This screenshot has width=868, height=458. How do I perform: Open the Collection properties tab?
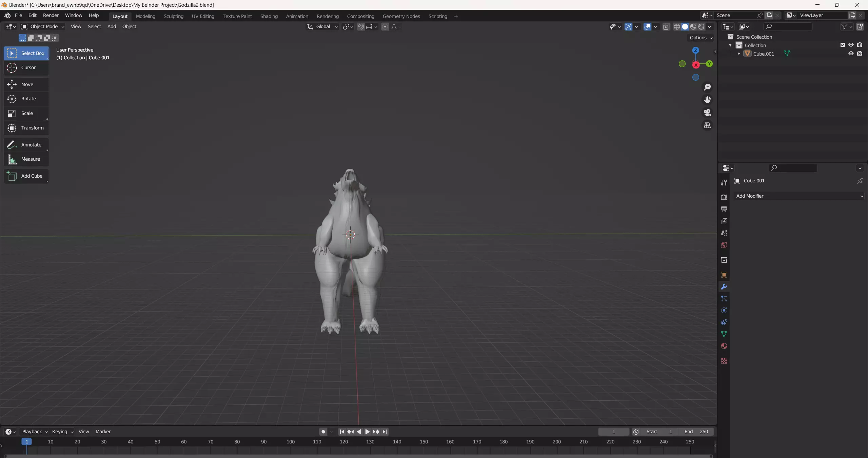click(724, 260)
